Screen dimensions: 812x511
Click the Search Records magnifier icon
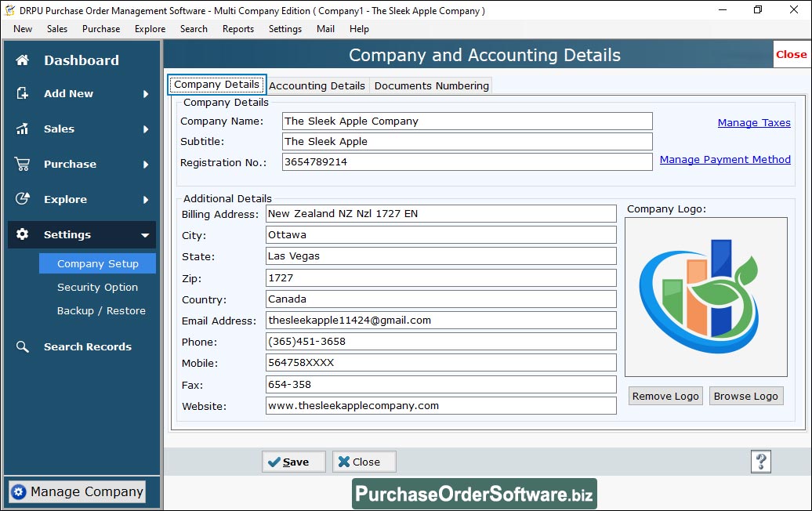22,346
